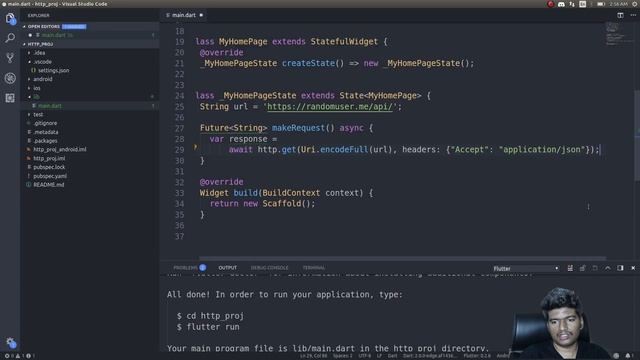The height and width of the screenshot is (360, 640).
Task: Close the output panel
Action: 633,268
